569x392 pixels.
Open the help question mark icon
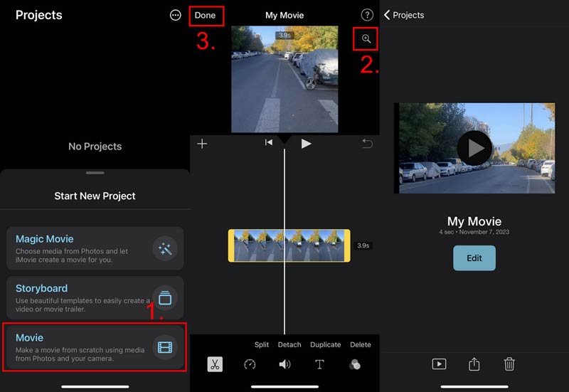click(x=367, y=15)
